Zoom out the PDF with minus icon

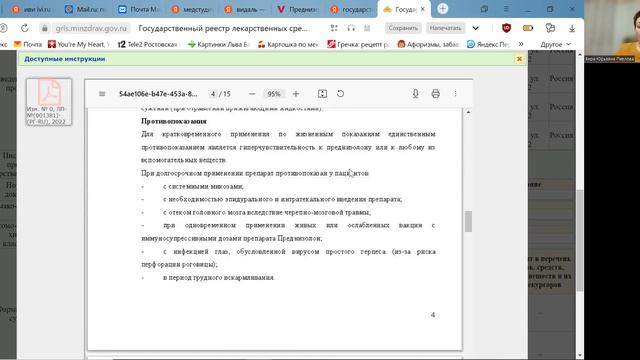(x=252, y=94)
